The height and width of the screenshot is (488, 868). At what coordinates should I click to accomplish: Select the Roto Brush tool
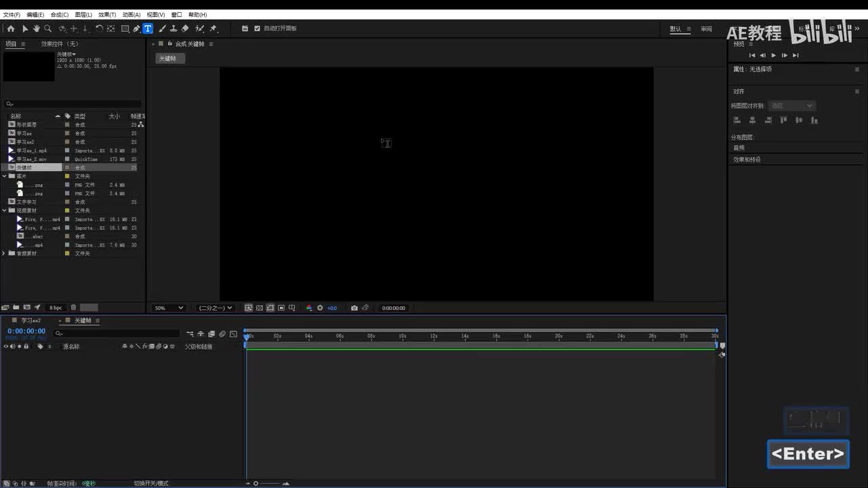coord(199,28)
